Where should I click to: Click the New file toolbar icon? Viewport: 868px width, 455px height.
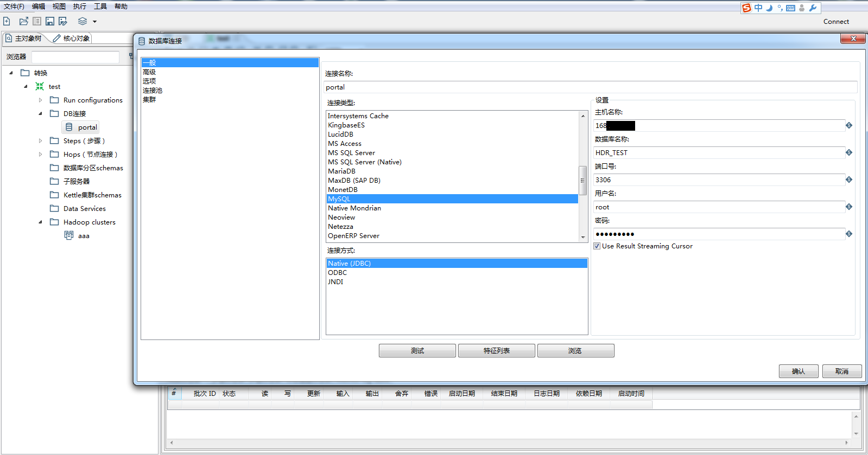pos(7,21)
